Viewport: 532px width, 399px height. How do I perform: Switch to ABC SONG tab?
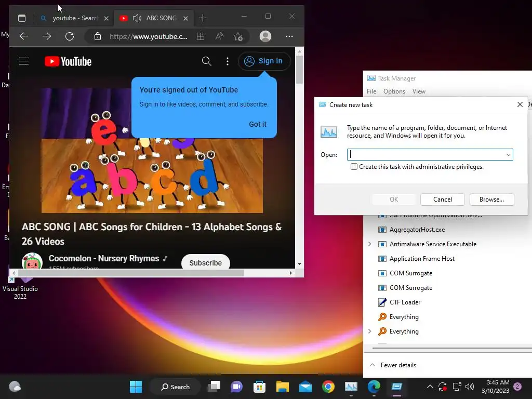[x=155, y=18]
